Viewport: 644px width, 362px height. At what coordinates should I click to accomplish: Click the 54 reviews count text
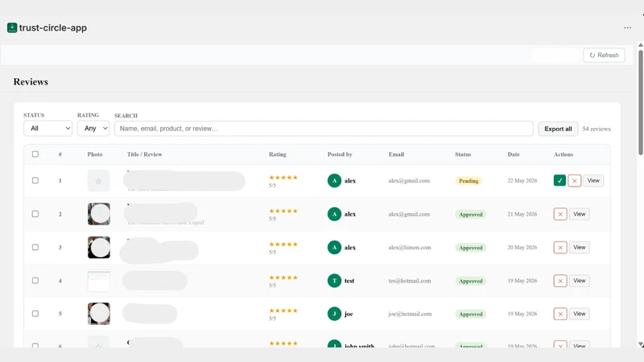[x=597, y=129]
